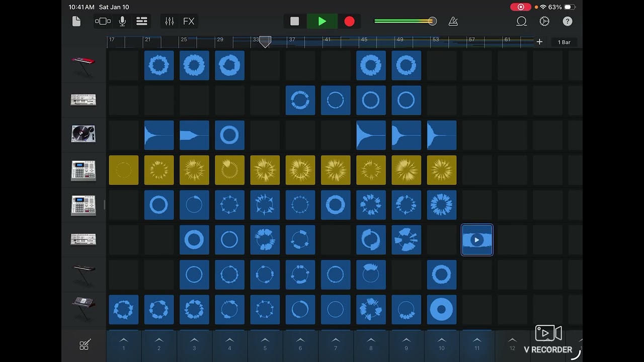Trigger sixth row drum machine cell, column 9

click(407, 240)
